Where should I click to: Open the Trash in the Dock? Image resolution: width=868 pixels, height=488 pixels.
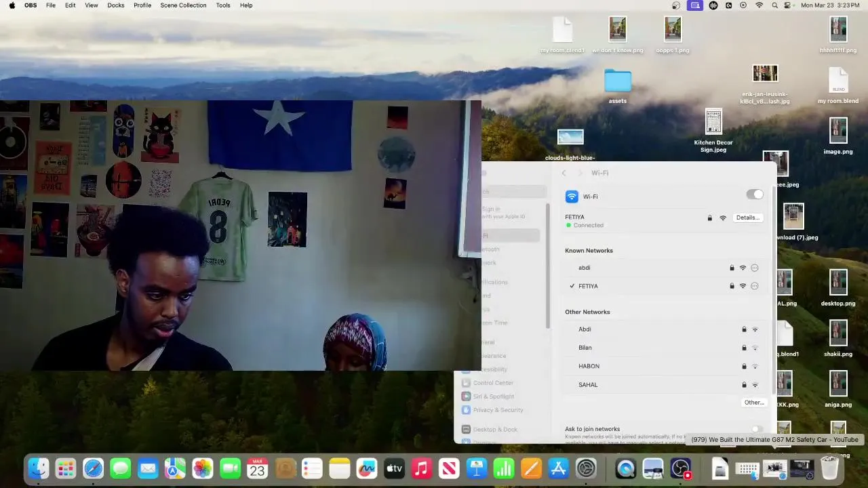click(829, 468)
